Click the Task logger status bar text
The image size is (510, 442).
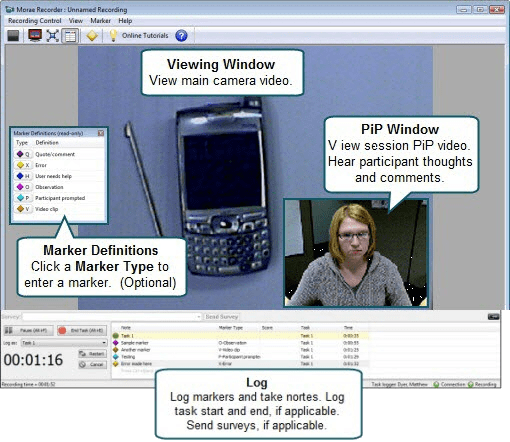pos(399,384)
